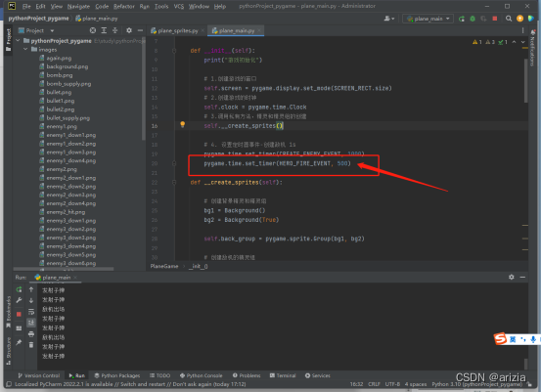
Task: Start debugging with the green bug icon
Action: click(473, 19)
